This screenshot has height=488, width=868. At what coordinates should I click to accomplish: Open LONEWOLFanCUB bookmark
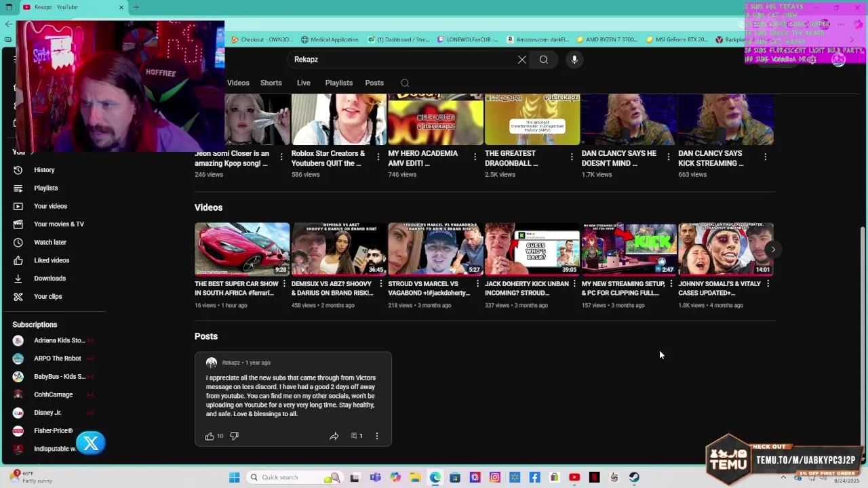pos(469,39)
